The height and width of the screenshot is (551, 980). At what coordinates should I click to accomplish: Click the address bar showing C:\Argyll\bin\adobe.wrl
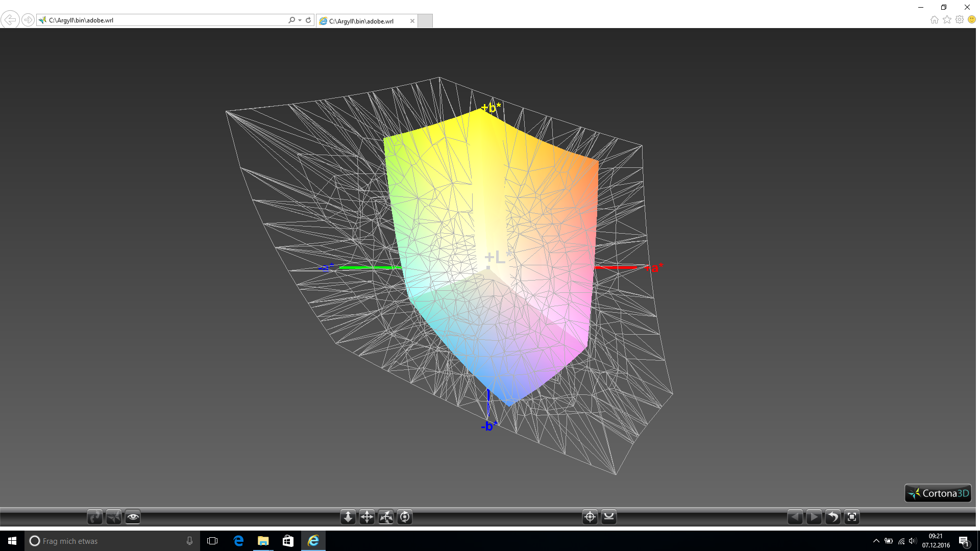163,20
